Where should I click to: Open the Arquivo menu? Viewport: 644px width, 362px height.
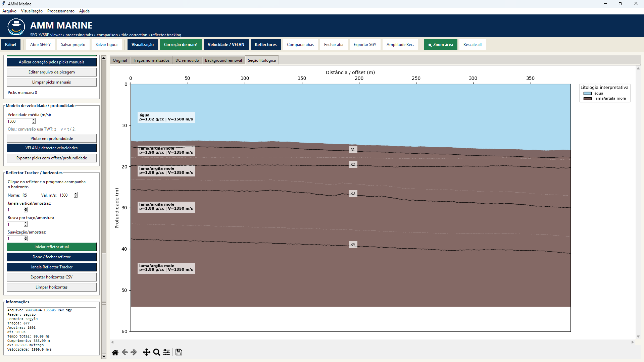click(9, 11)
